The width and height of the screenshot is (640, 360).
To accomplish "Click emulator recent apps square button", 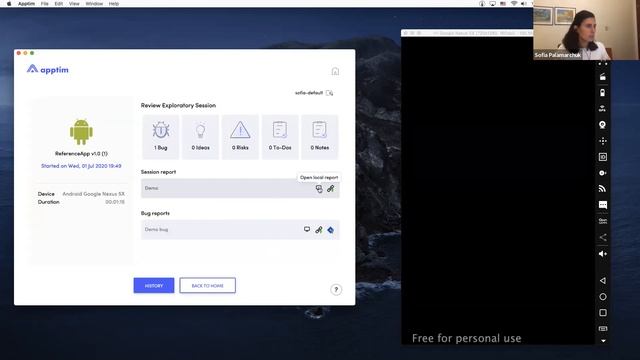I will [603, 313].
